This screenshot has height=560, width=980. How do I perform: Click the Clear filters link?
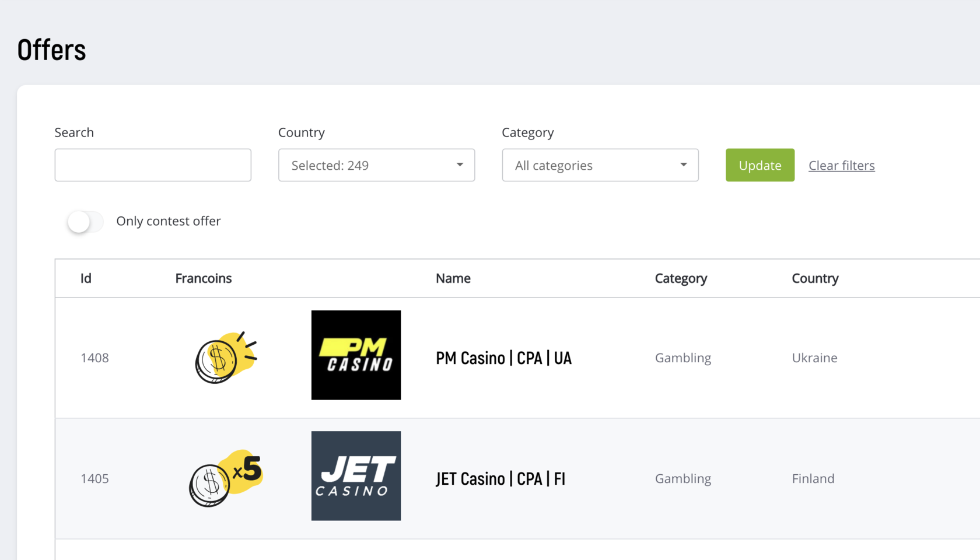(842, 166)
